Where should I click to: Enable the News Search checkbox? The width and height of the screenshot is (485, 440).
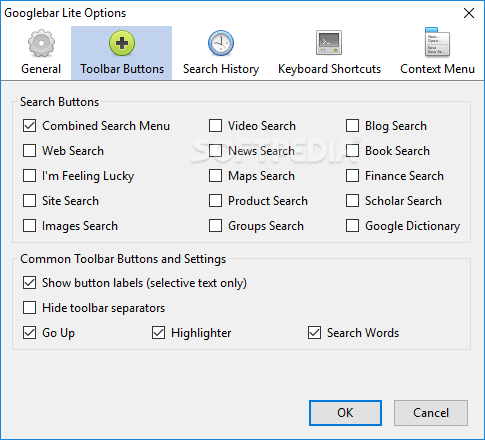215,151
